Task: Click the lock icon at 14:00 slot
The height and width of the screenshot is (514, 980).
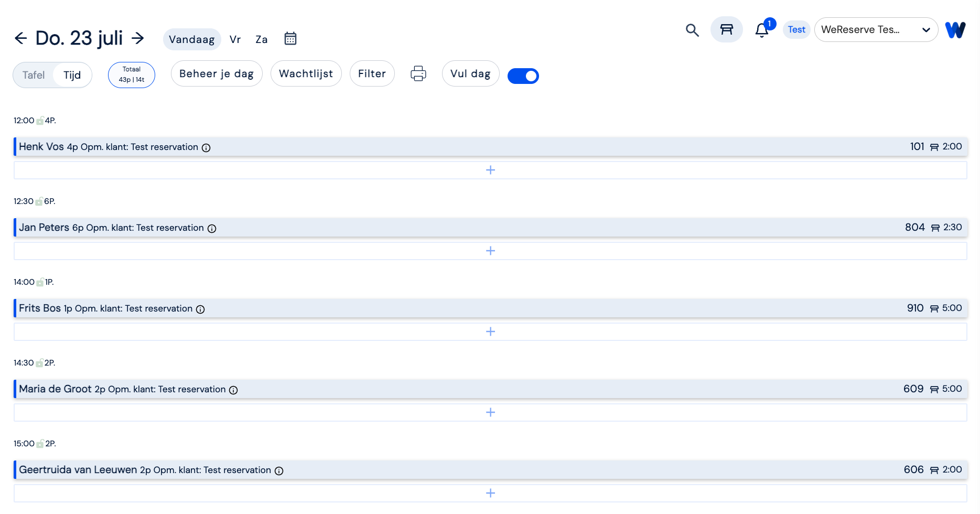Action: pyautogui.click(x=40, y=282)
